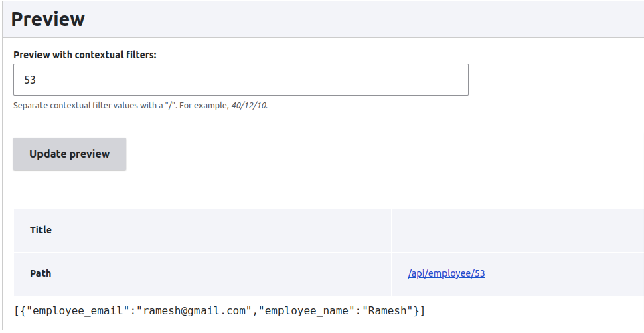Click the empty Title value cell
This screenshot has width=644, height=333.
coord(517,231)
